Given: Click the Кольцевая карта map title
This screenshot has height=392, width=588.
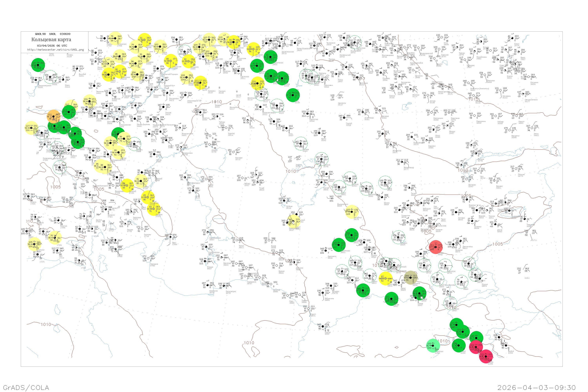Looking at the screenshot, I should [x=51, y=40].
